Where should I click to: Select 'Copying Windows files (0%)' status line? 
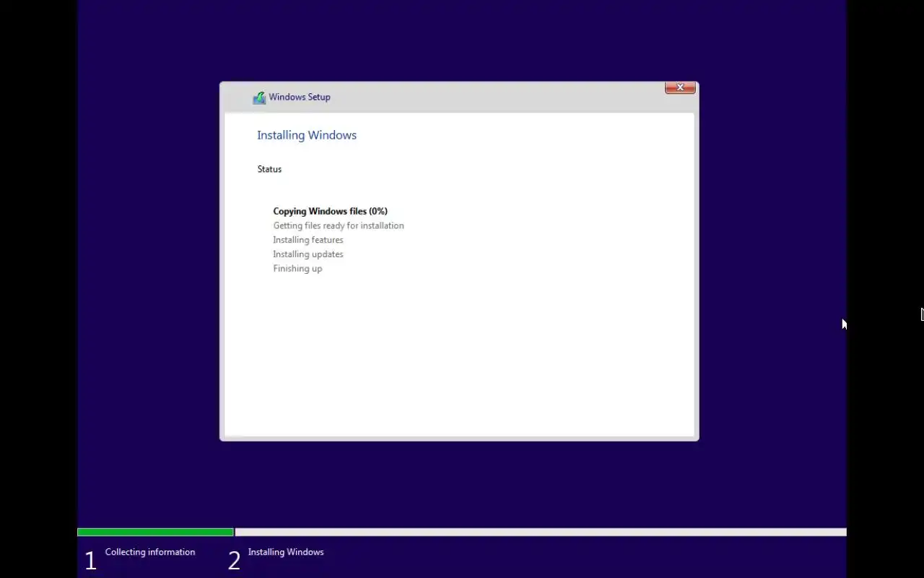pyautogui.click(x=330, y=211)
